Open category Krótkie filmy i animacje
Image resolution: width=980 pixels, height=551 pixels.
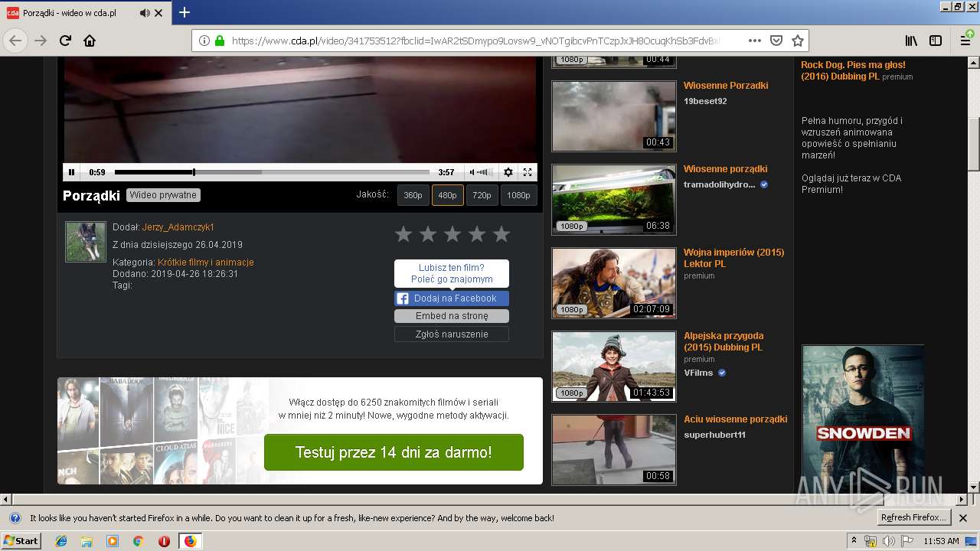point(206,262)
